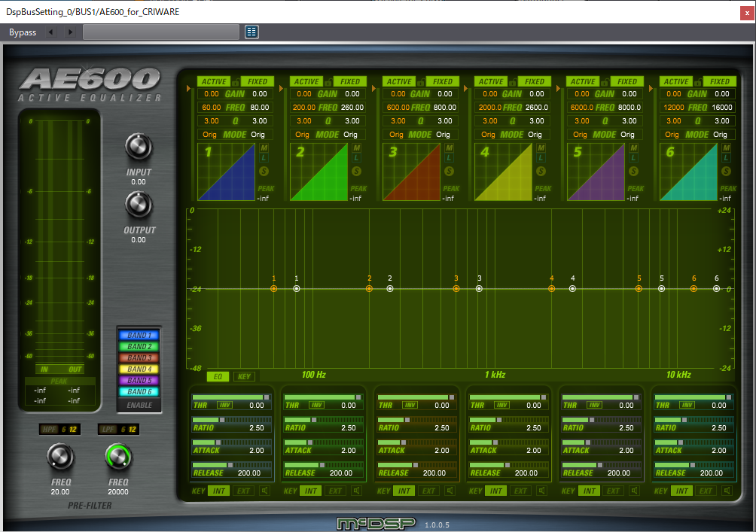Select orange band 1 node on EQ graph
Screen dimensions: 756x532
pos(273,289)
